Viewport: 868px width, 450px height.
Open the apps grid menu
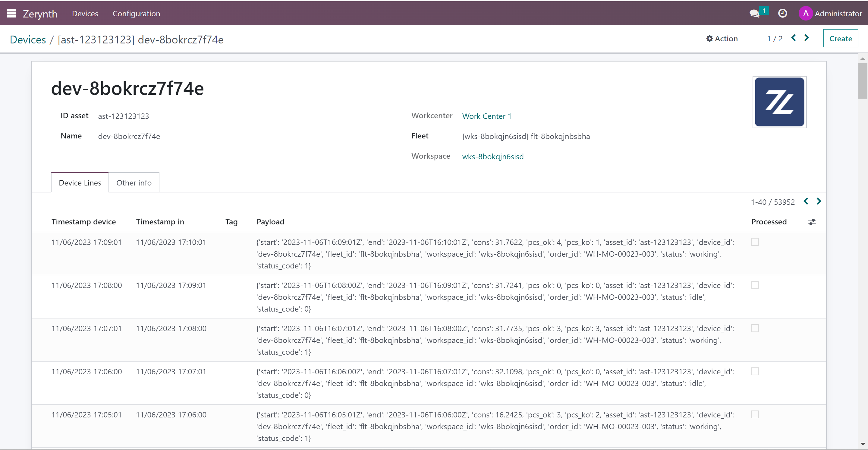click(x=11, y=13)
